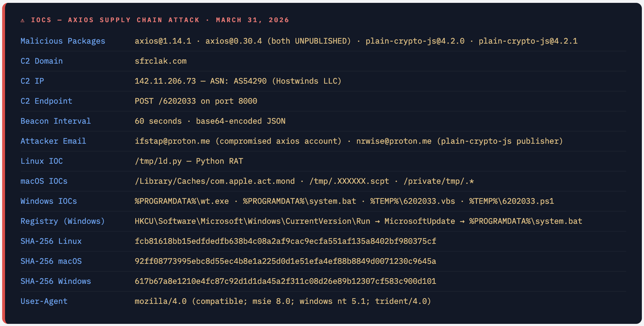Image resolution: width=644 pixels, height=326 pixels.
Task: Click the ifstap@proton.me email address
Action: tap(172, 141)
